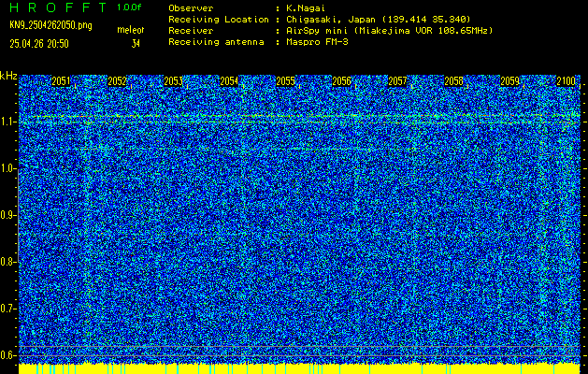Click the 2052 time marker
Screen dimensions: 588x374
point(117,81)
